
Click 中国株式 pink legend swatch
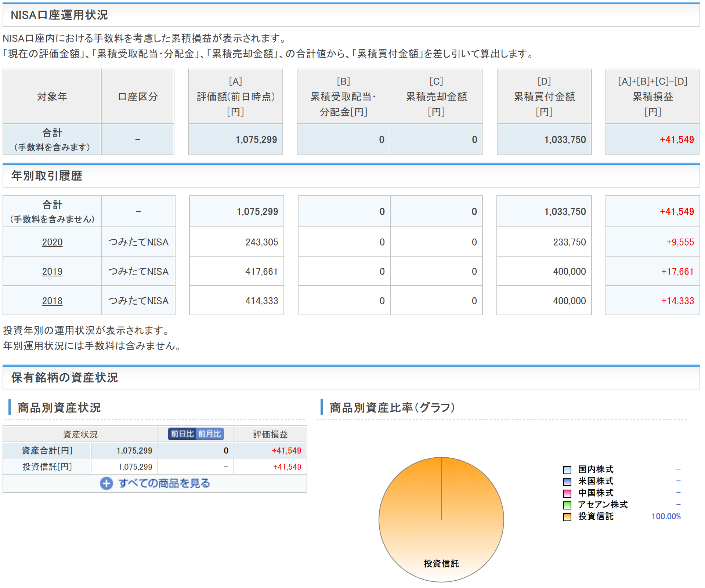(x=567, y=493)
